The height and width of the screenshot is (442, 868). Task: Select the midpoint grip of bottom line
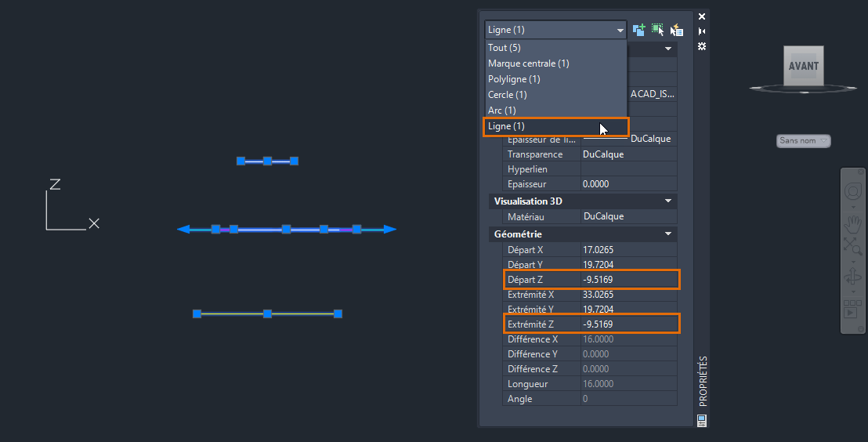(x=267, y=314)
